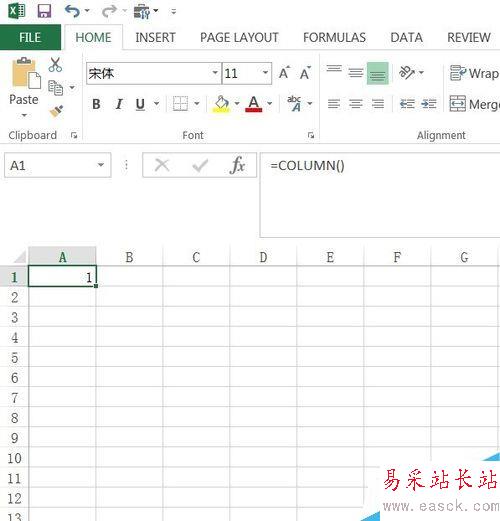This screenshot has width=500, height=521.
Task: Open font color palette arrow
Action: click(x=269, y=104)
